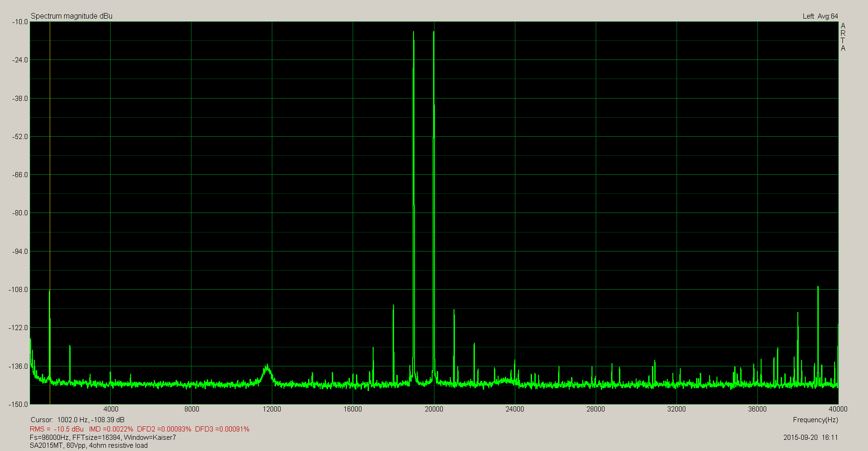The height and width of the screenshot is (451, 868).
Task: Click the -108.0 y-axis label
Action: tap(18, 290)
